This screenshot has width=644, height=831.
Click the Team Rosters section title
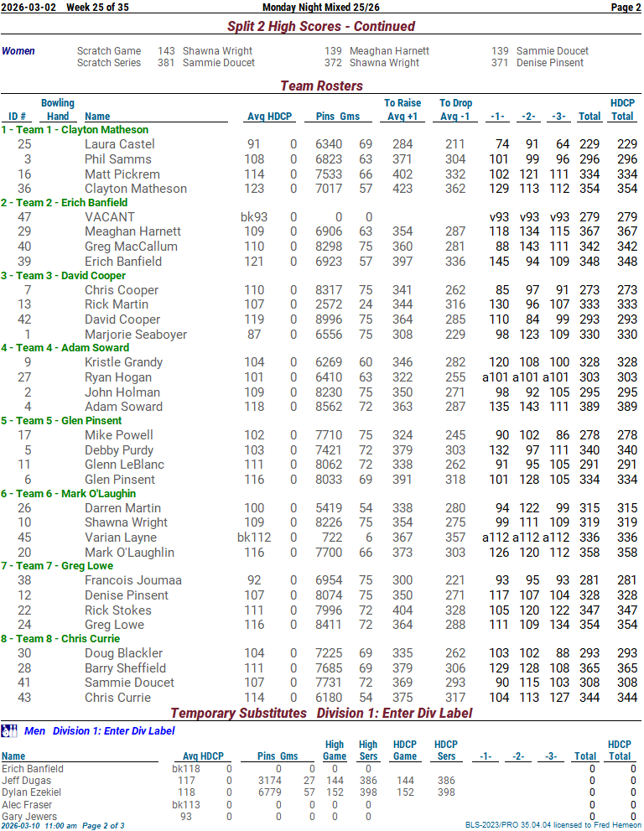tap(321, 86)
